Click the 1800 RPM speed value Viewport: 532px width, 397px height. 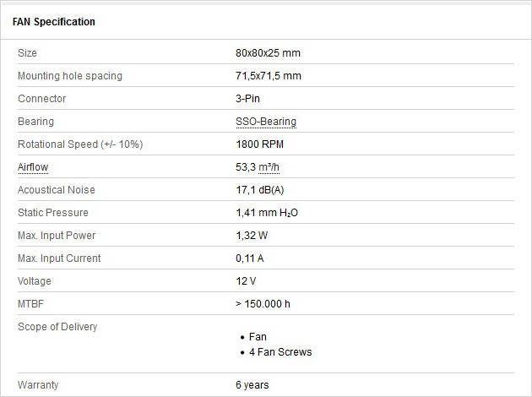(259, 144)
